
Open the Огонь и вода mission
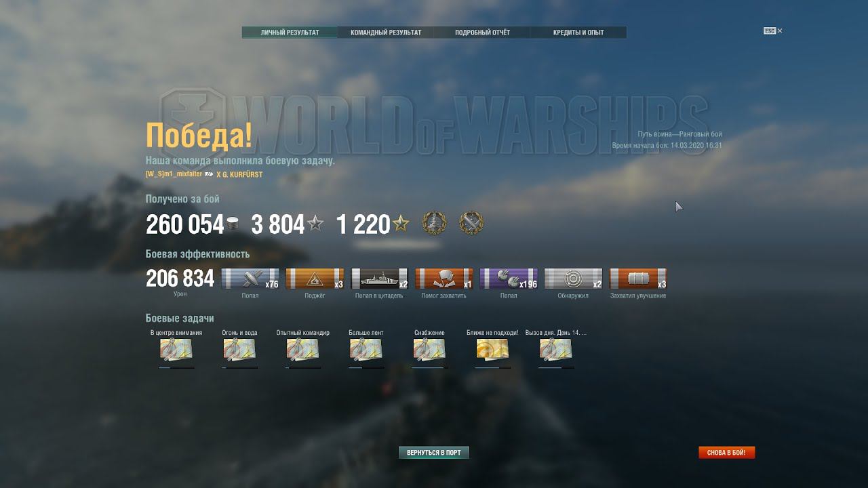click(239, 350)
